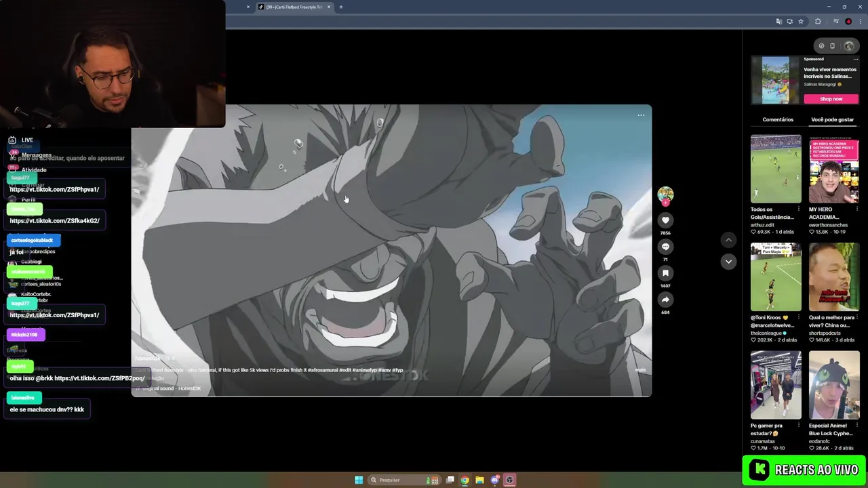Open the Todos os Gols/Assistência video thumbnail
This screenshot has width=868, height=488.
pyautogui.click(x=776, y=169)
